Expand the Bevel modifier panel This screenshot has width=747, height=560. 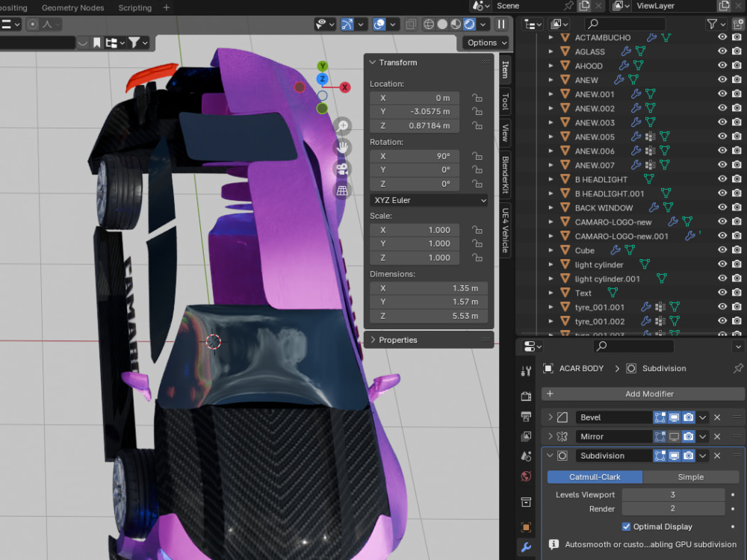[x=551, y=417]
